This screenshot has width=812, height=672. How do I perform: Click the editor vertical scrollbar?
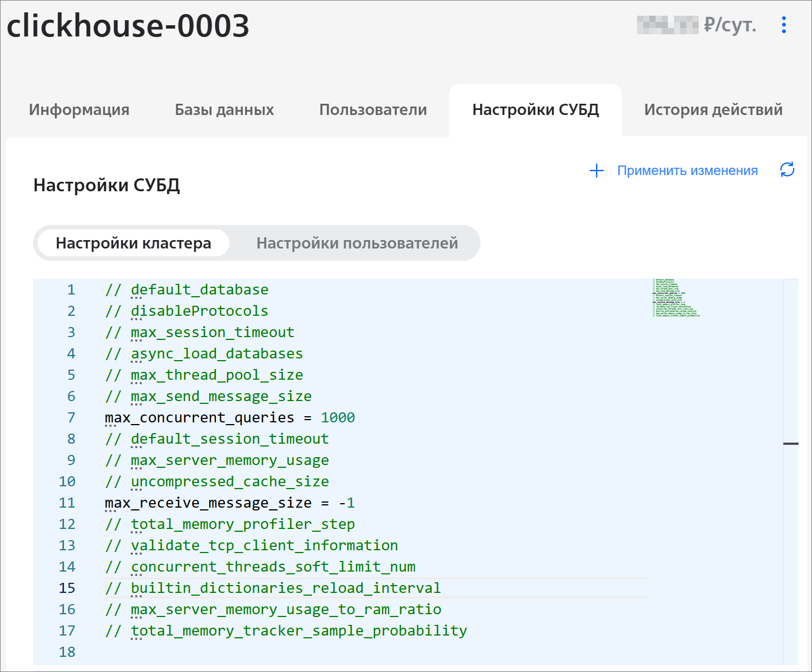[791, 471]
